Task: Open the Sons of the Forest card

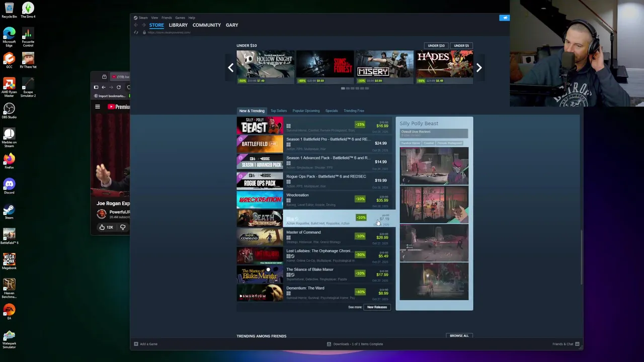Action: point(325,67)
